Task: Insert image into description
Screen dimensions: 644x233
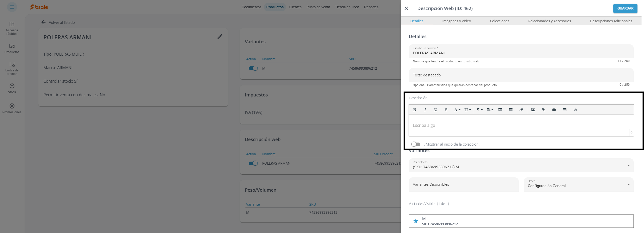Action: pos(533,110)
